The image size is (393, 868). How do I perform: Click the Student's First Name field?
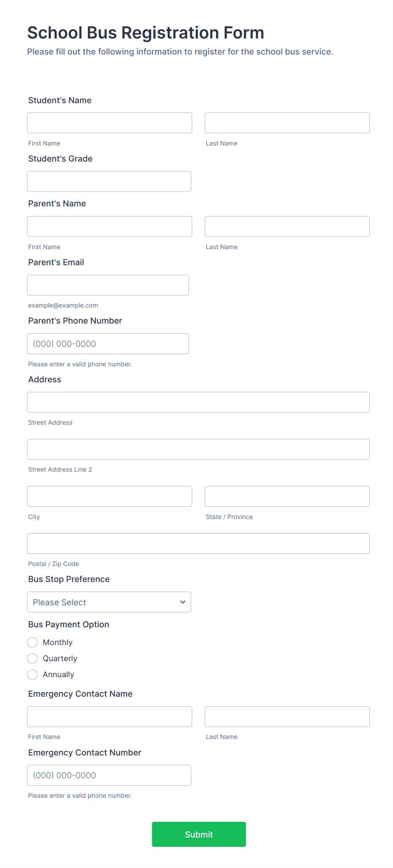[109, 123]
